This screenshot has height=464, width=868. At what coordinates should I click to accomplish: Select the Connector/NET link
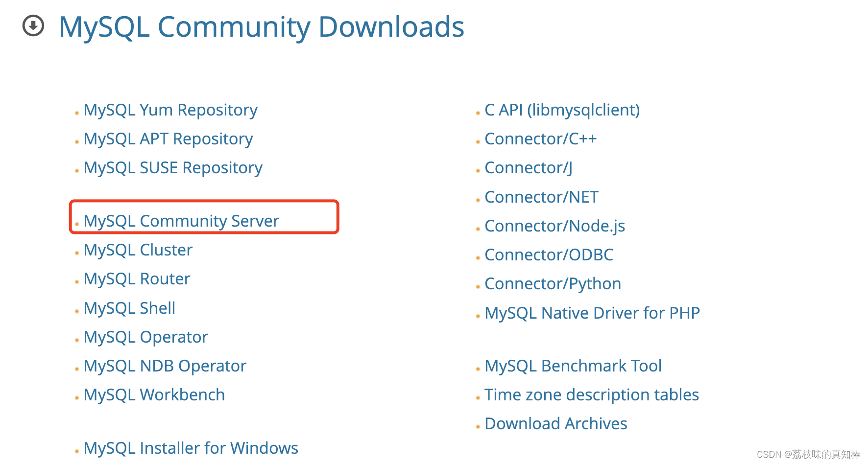click(541, 197)
